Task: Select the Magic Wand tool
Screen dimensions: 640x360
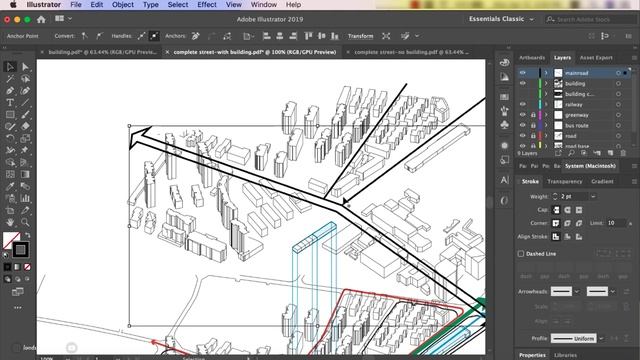Action: 10,78
